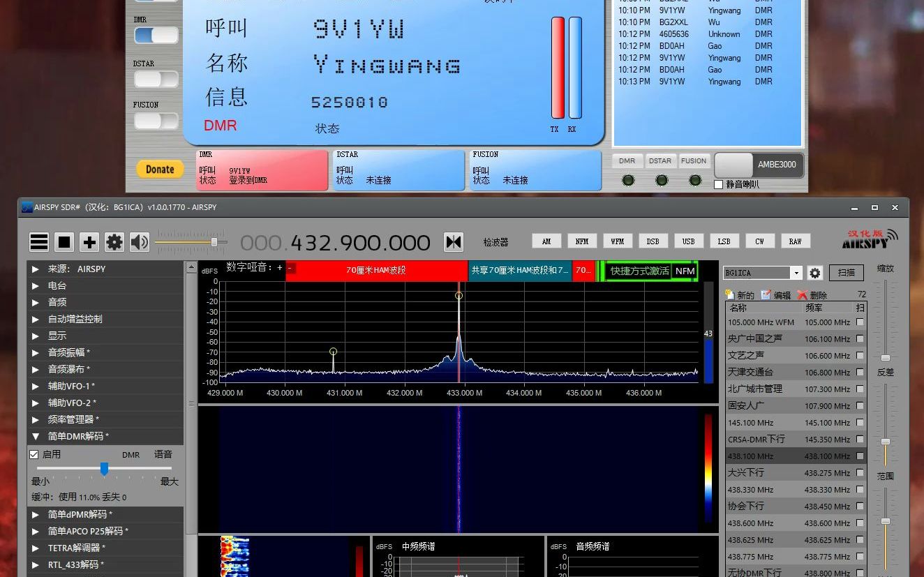Click the plus icon in the SDR# toolbar
The height and width of the screenshot is (577, 924).
pyautogui.click(x=89, y=242)
